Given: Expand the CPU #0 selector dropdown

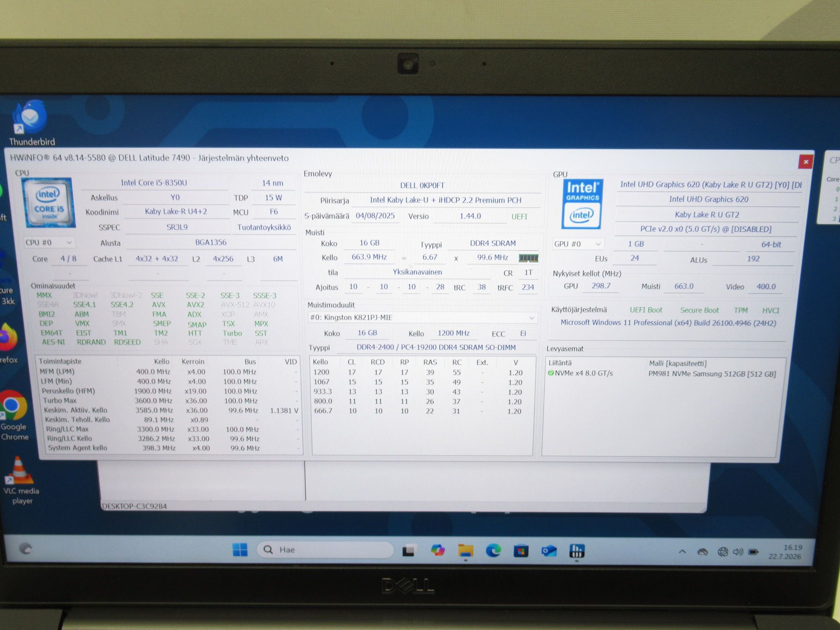Looking at the screenshot, I should (x=49, y=242).
